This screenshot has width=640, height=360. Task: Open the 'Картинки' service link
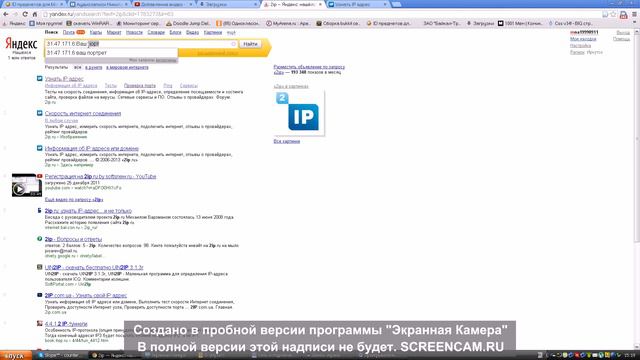pos(213,32)
